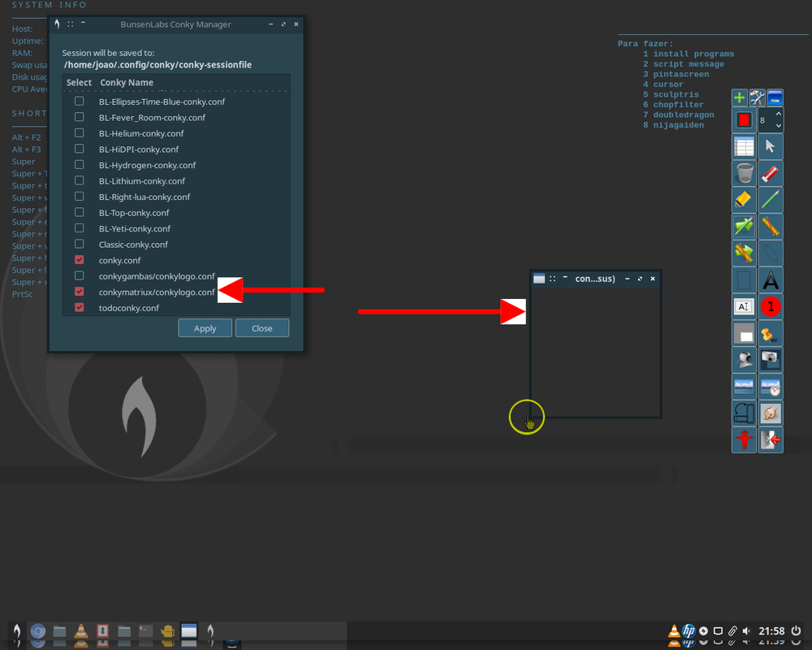
Task: Click the Select column header
Action: coord(79,82)
